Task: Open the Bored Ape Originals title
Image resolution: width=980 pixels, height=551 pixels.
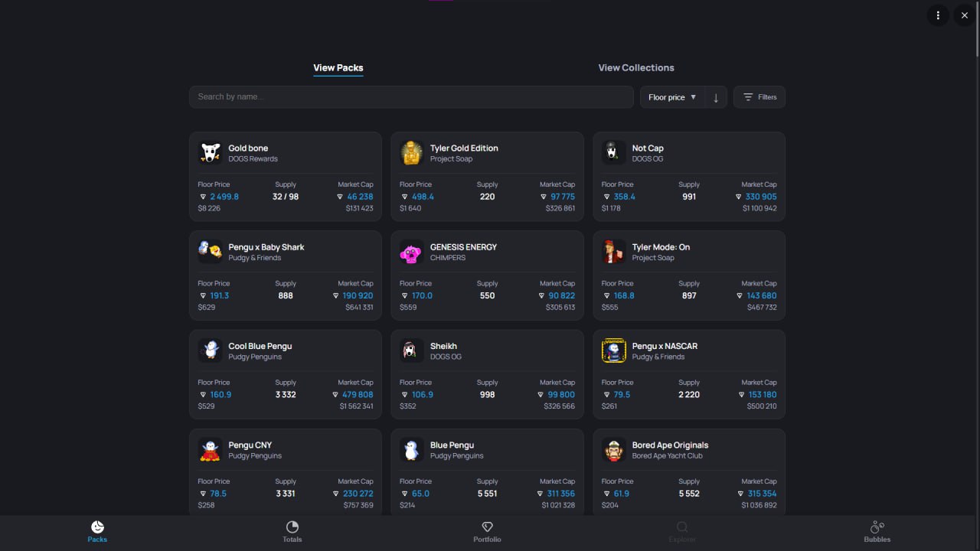Action: (670, 445)
